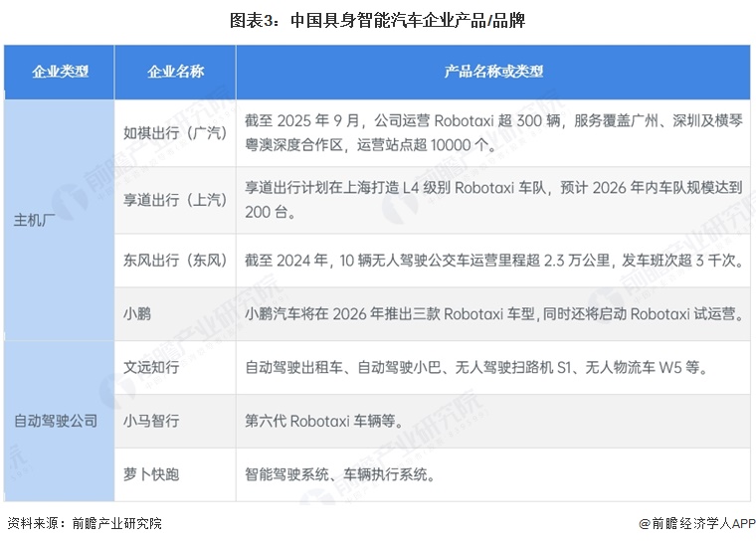Click the chart title 图表3：中国具身智能汽车企业产品/品牌
This screenshot has width=756, height=544.
tap(377, 20)
